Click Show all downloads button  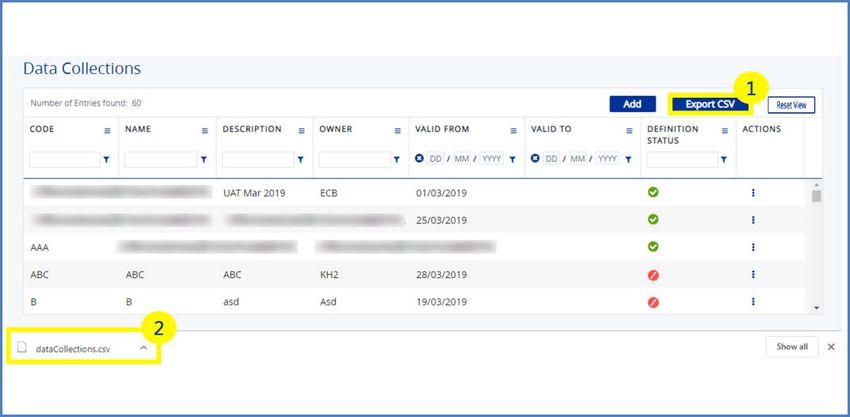pos(792,347)
